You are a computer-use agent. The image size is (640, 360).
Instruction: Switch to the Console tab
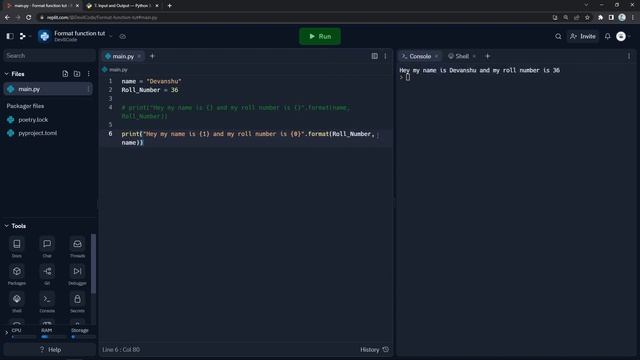coord(420,56)
